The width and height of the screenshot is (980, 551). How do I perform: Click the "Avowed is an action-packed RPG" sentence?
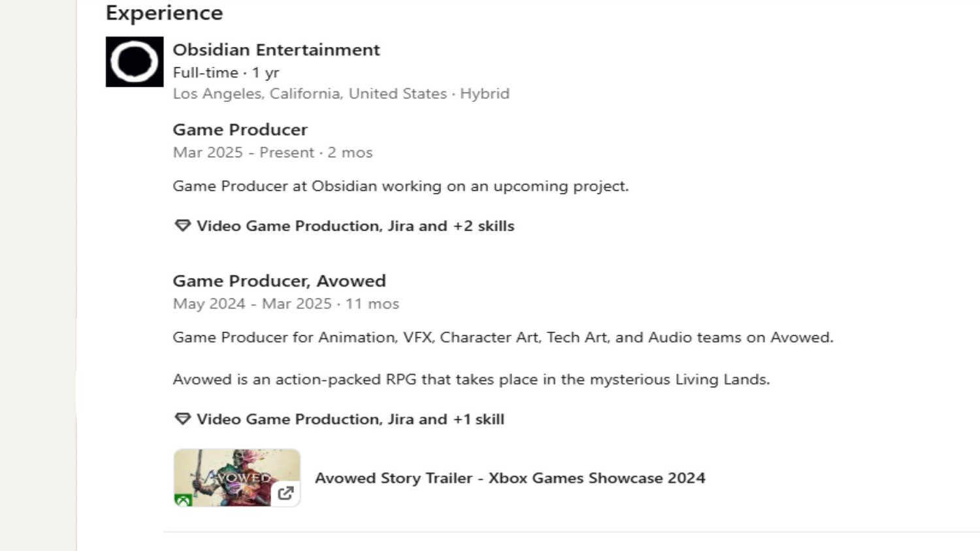[x=470, y=379]
